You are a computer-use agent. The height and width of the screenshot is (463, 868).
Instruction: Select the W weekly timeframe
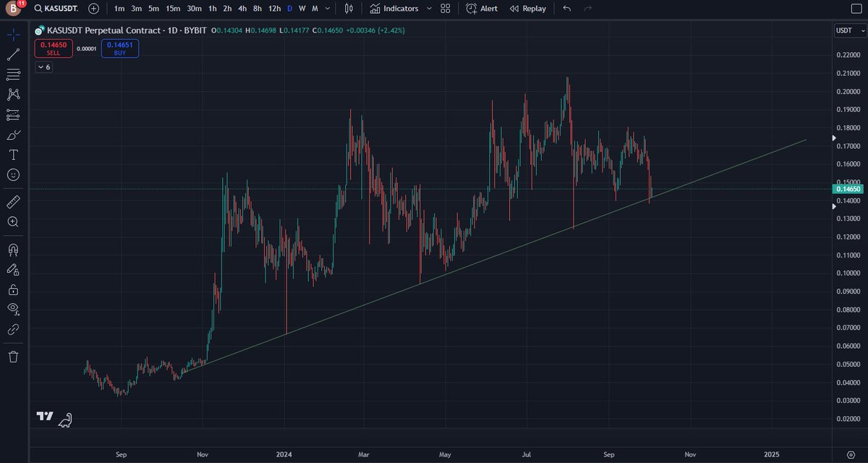(x=302, y=9)
